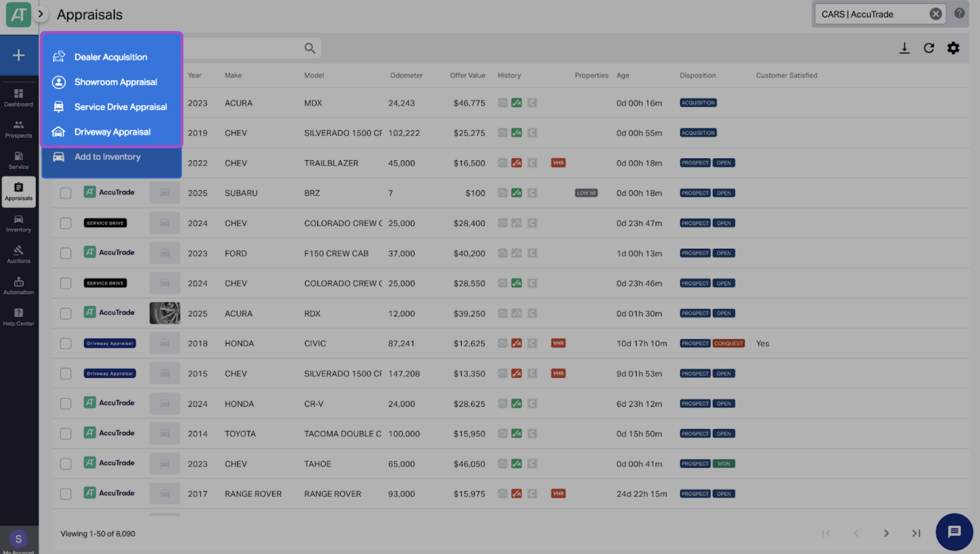Open the Auctions sidebar icon
Image resolution: width=980 pixels, height=554 pixels.
[18, 254]
